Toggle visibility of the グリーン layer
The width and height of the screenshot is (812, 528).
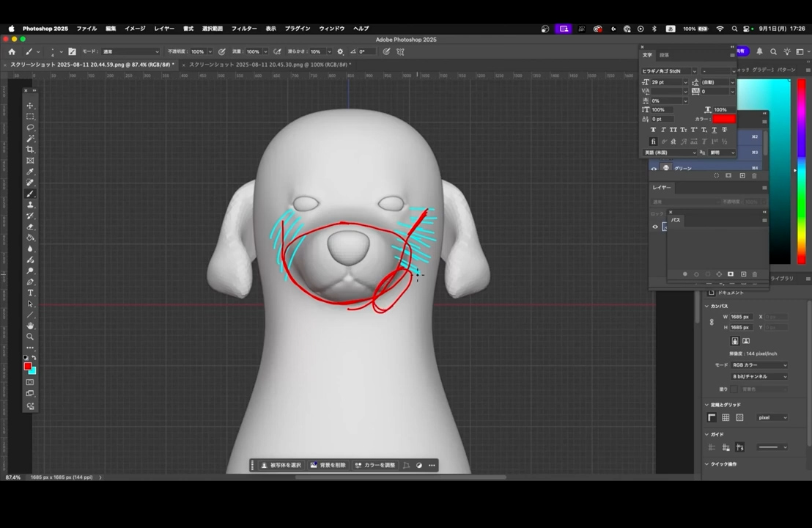654,168
